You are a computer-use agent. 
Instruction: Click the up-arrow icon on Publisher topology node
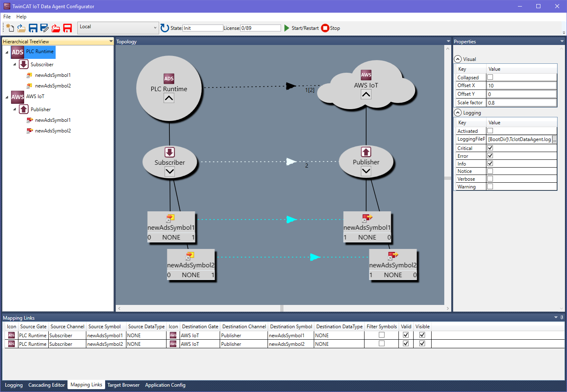point(366,152)
